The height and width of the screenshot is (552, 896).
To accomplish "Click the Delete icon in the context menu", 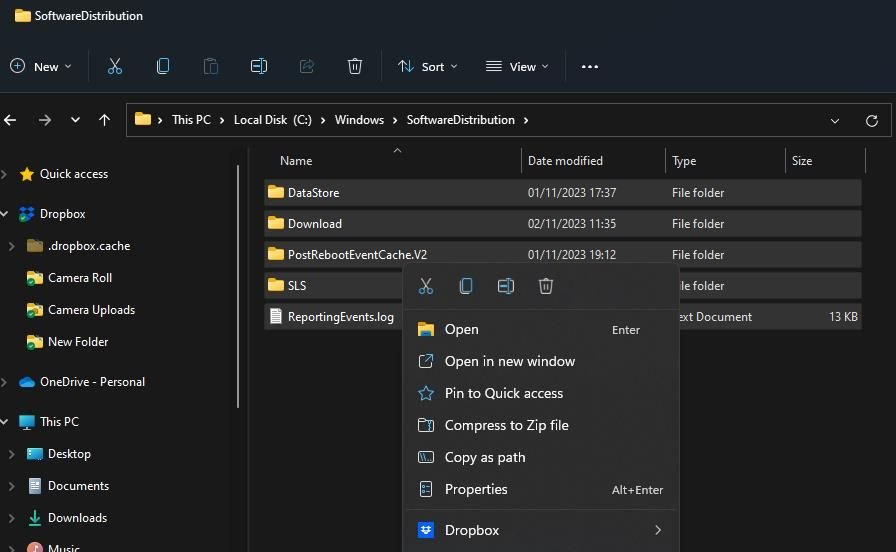I will [x=546, y=286].
